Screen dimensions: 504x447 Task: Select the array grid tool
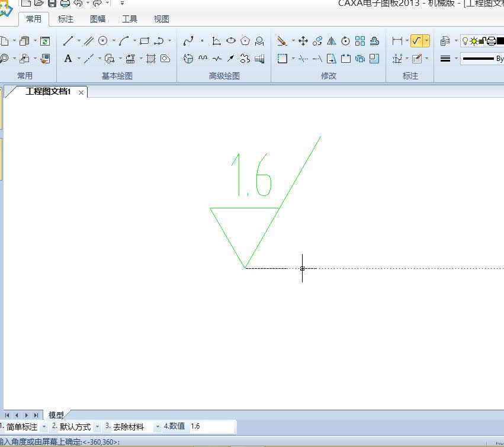click(360, 41)
